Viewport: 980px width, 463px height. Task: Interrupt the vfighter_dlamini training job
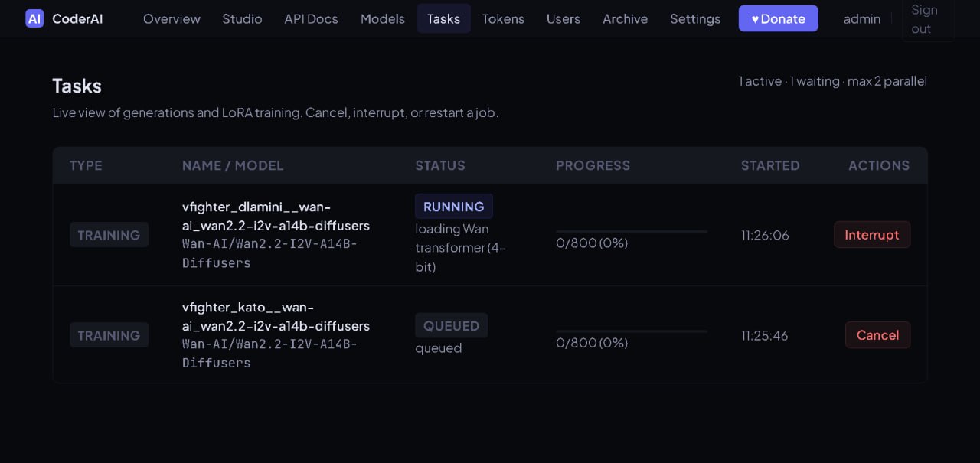tap(871, 235)
